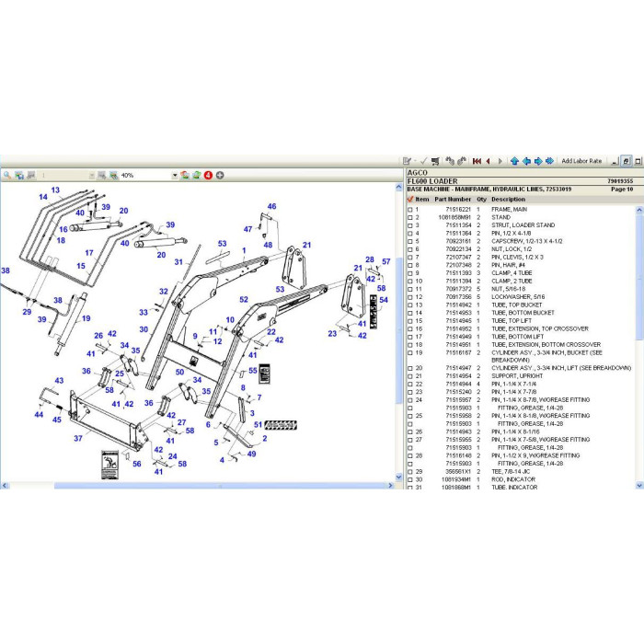Click the grey plus circle icon
This screenshot has height=644, width=644.
click(220, 176)
